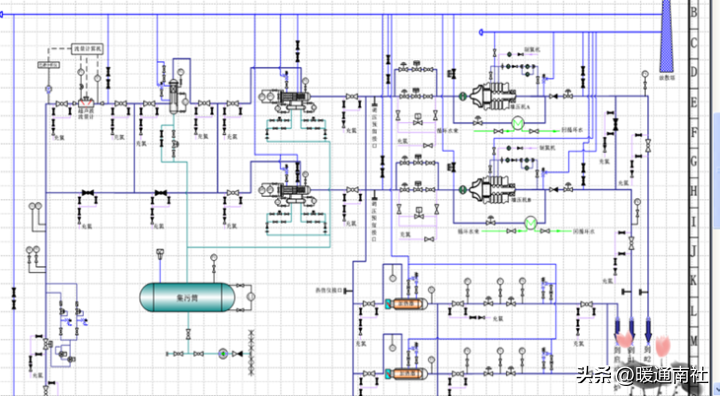The image size is (720, 396).
Task: Click row label D on right ruler
Action: [x=694, y=72]
